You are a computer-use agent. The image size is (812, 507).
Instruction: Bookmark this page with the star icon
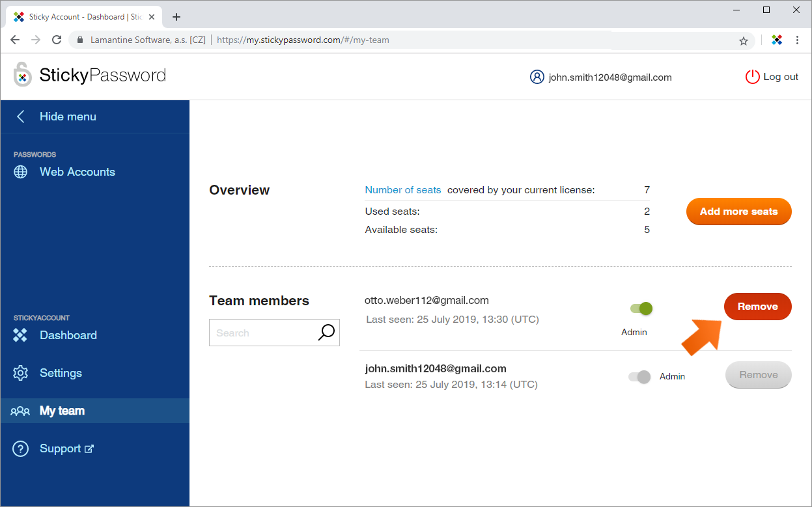pos(744,40)
